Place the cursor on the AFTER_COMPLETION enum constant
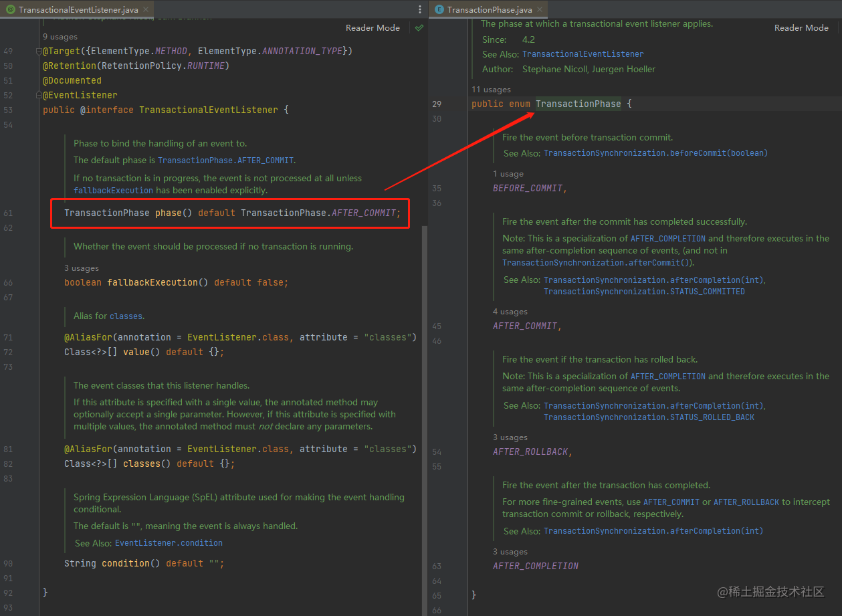This screenshot has height=616, width=842. coord(536,566)
